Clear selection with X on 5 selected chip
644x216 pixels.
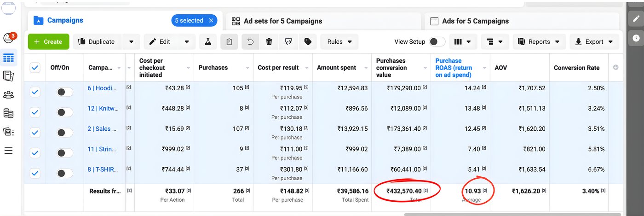211,21
